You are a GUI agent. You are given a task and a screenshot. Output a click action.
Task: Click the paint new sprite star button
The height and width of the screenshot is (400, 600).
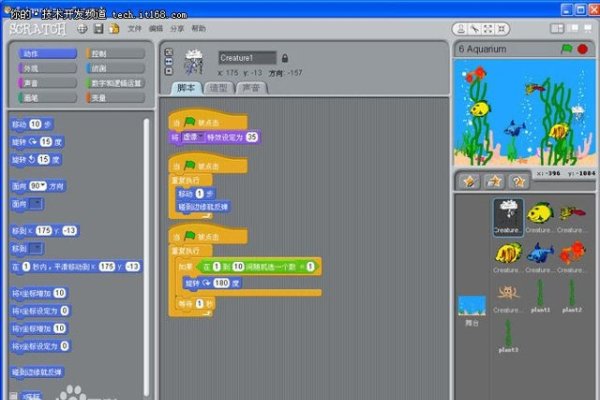pyautogui.click(x=469, y=181)
